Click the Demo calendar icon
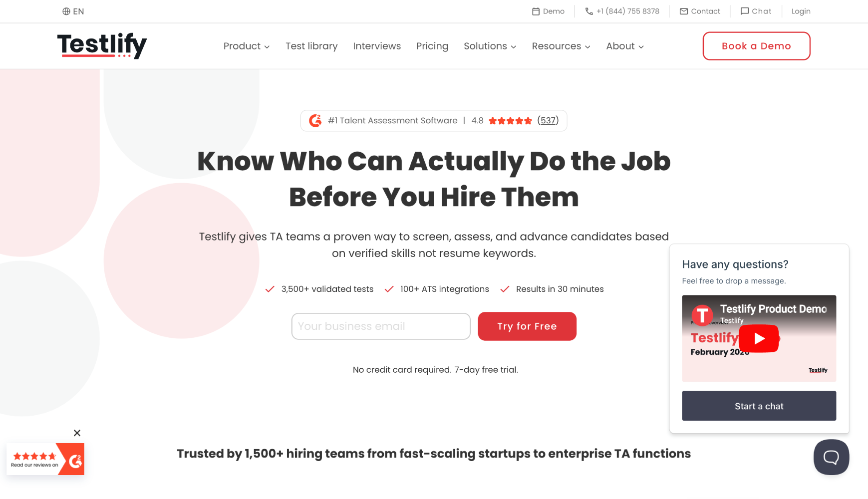Image resolution: width=868 pixels, height=499 pixels. click(536, 11)
